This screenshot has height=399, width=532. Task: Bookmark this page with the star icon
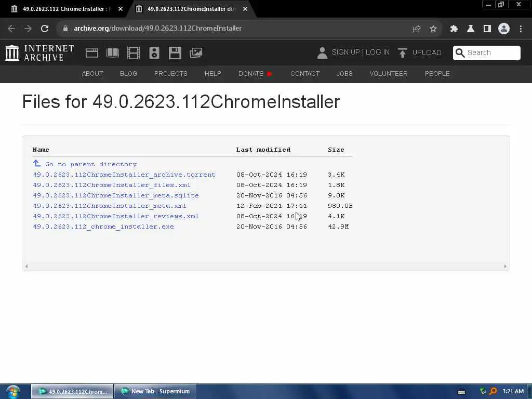433,29
